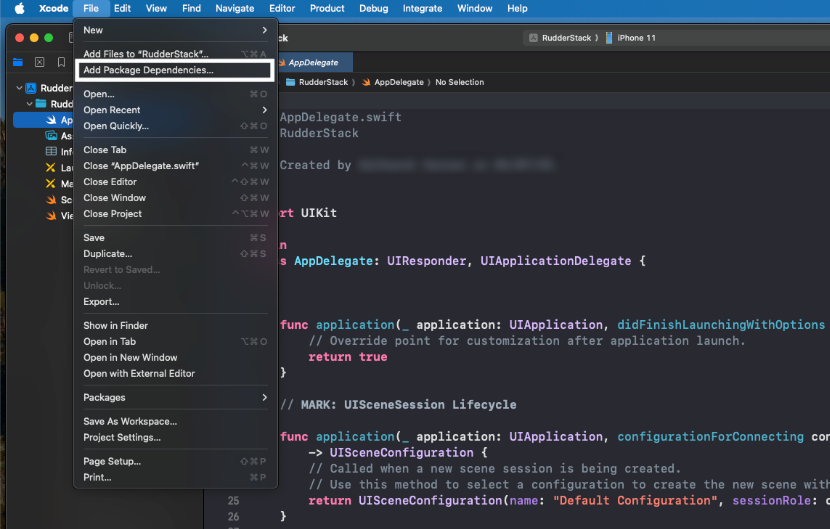Select the LaunchScreen storyboard file icon
Image resolution: width=830 pixels, height=529 pixels.
(x=51, y=167)
